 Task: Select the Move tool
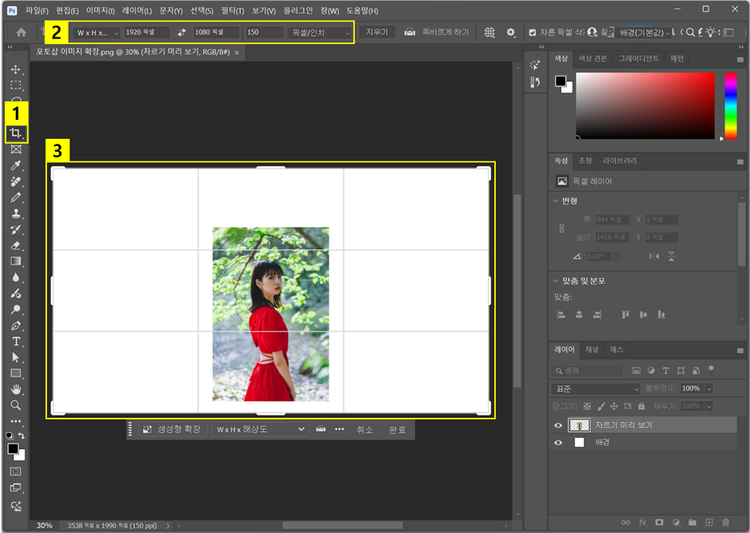16,70
